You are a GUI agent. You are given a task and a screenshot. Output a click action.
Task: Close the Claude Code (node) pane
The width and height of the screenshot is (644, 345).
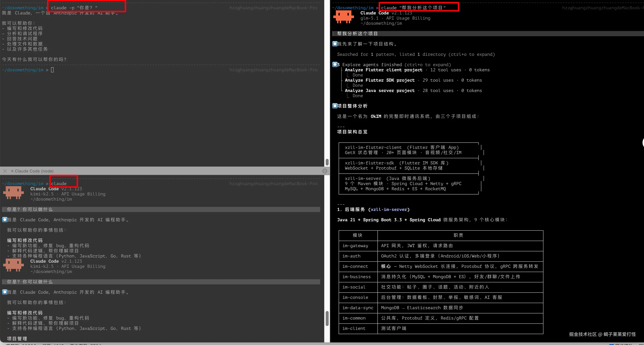[x=5, y=171]
